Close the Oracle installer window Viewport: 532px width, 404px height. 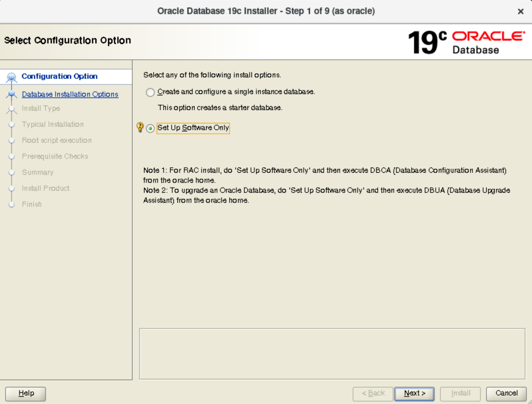(x=520, y=11)
